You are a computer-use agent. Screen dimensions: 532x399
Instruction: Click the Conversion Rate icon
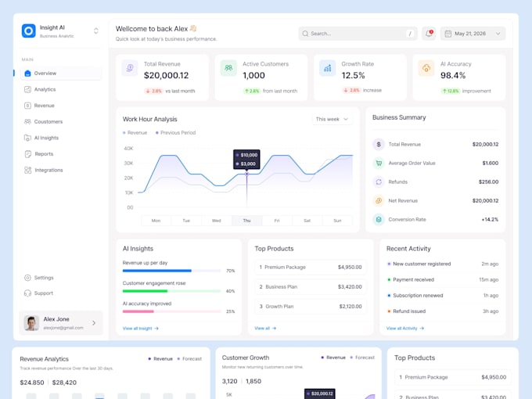(379, 220)
